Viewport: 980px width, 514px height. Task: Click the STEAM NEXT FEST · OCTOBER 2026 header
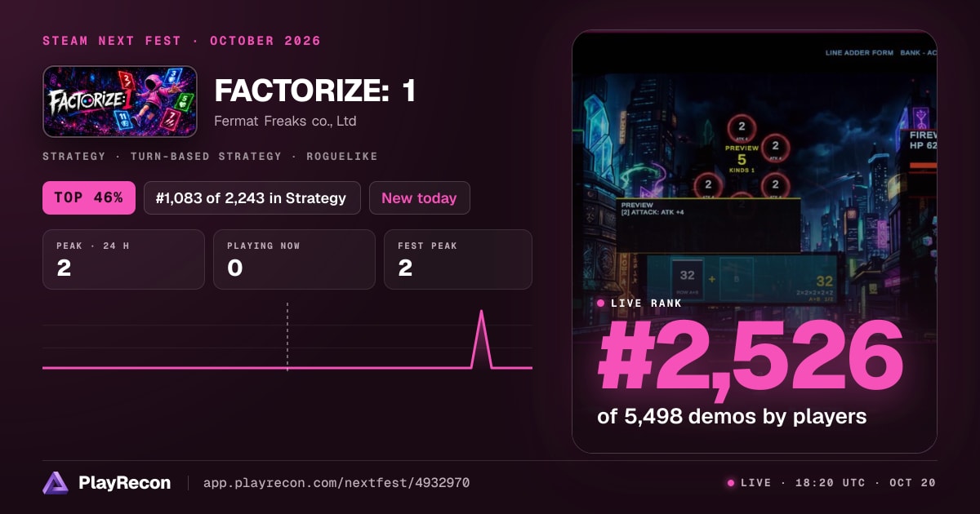point(181,41)
